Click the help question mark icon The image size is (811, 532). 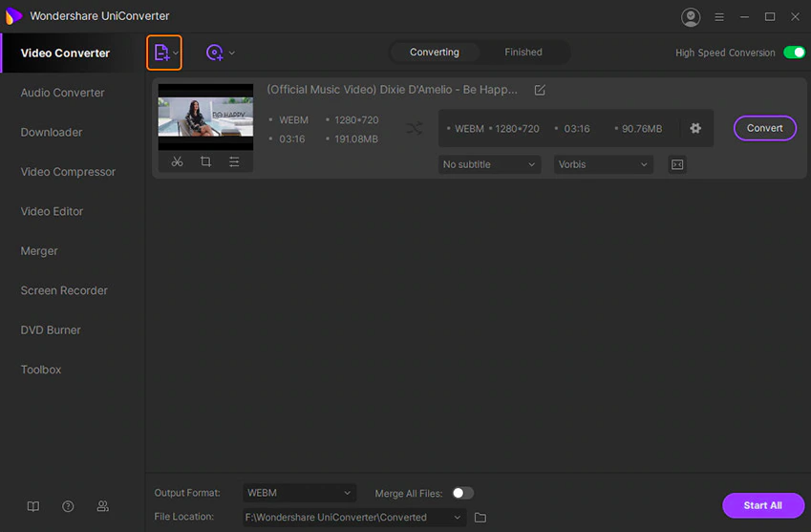coord(68,506)
